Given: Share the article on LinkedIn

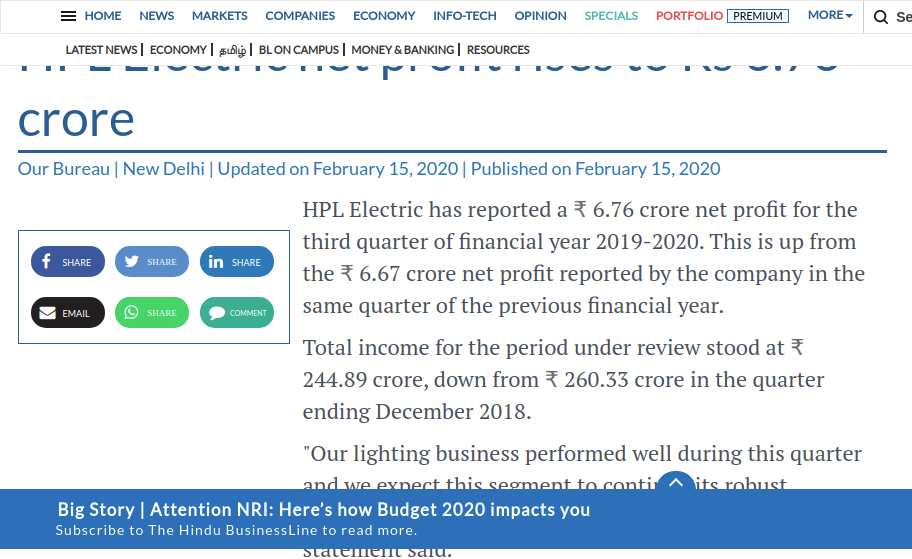Looking at the screenshot, I should (237, 262).
